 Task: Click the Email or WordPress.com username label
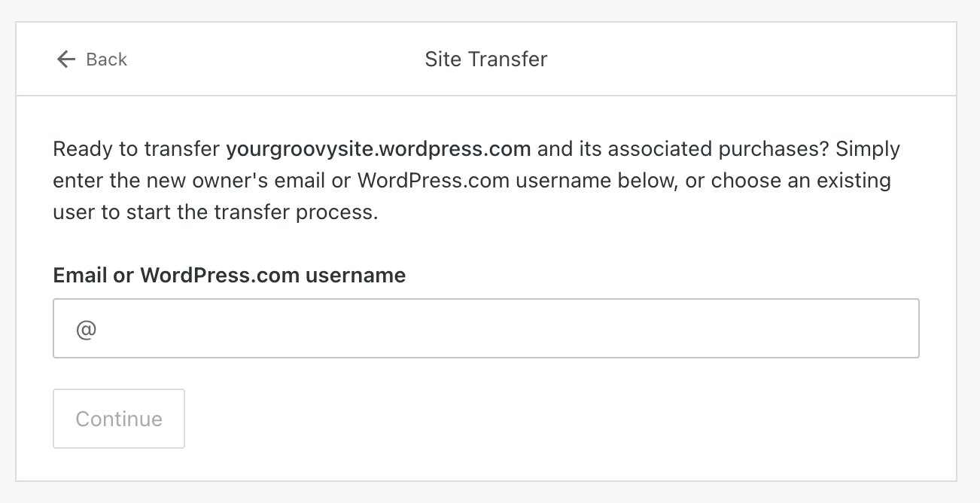click(230, 276)
